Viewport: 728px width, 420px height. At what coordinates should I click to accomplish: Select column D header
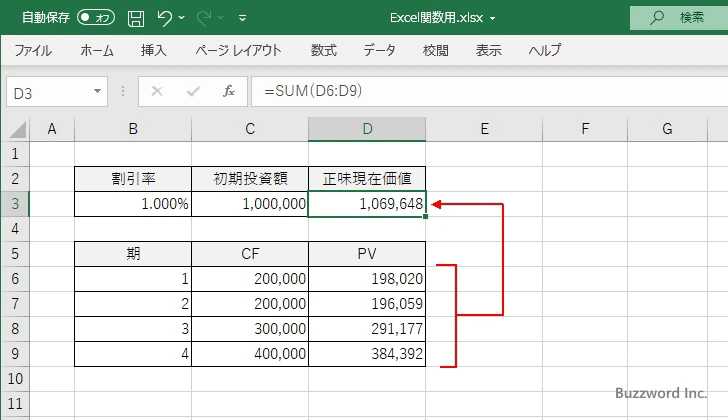367,129
